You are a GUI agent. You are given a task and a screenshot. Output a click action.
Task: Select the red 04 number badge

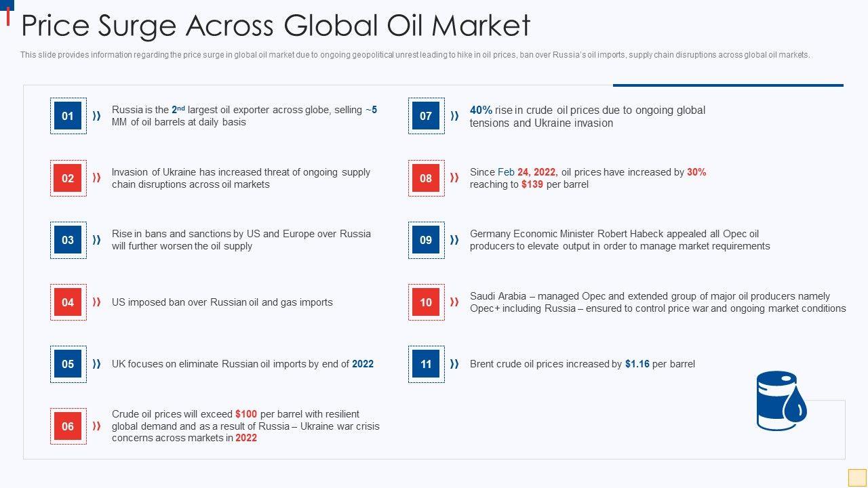[x=68, y=302]
